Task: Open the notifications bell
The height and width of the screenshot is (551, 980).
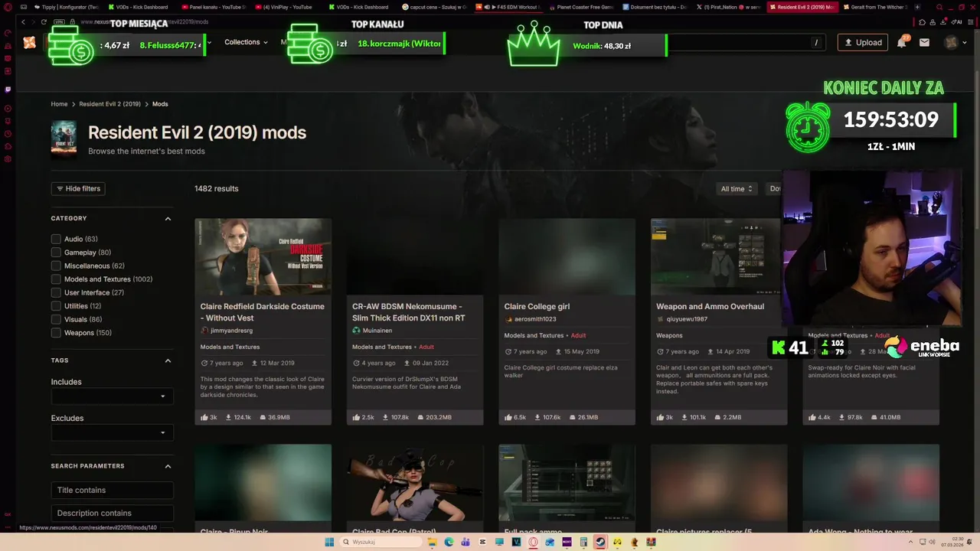Action: [902, 43]
